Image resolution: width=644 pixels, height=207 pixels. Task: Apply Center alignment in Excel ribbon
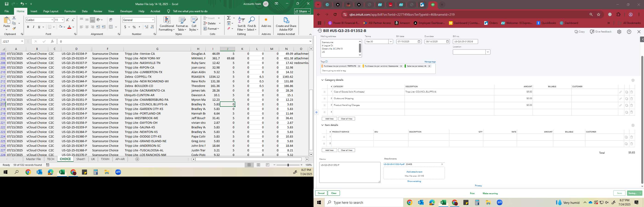coord(87,27)
